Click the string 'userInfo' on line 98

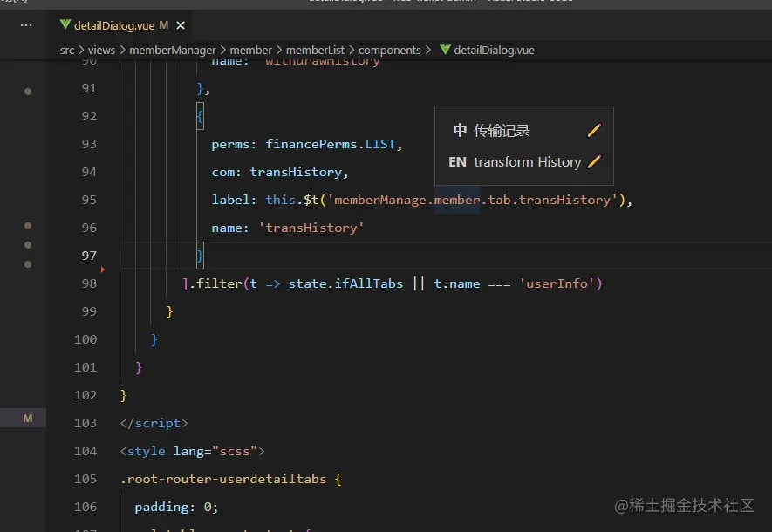point(557,284)
